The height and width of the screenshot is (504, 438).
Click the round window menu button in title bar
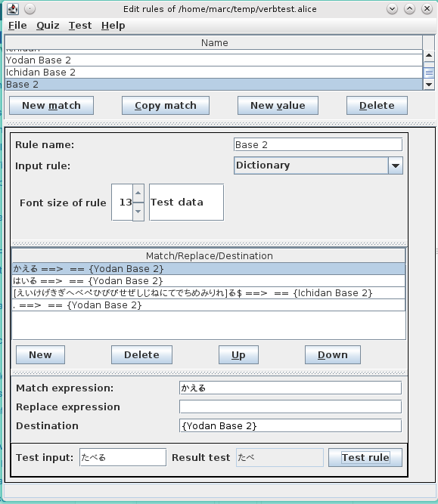[x=30, y=9]
